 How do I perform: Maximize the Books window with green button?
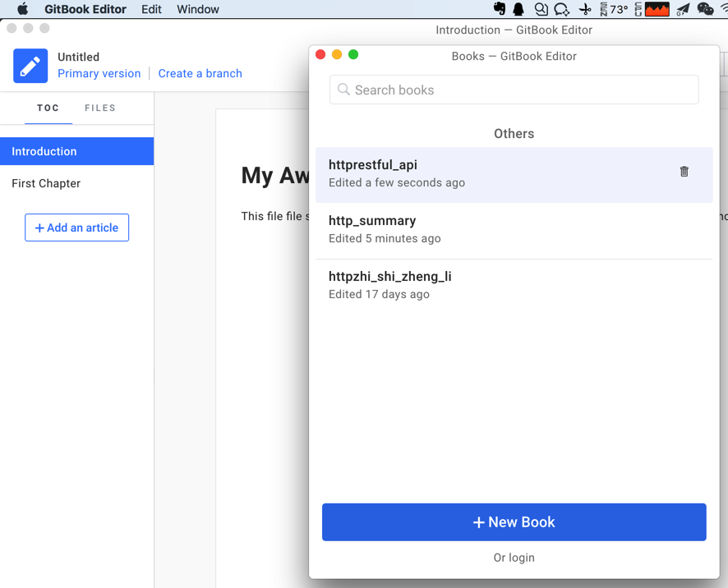[353, 54]
